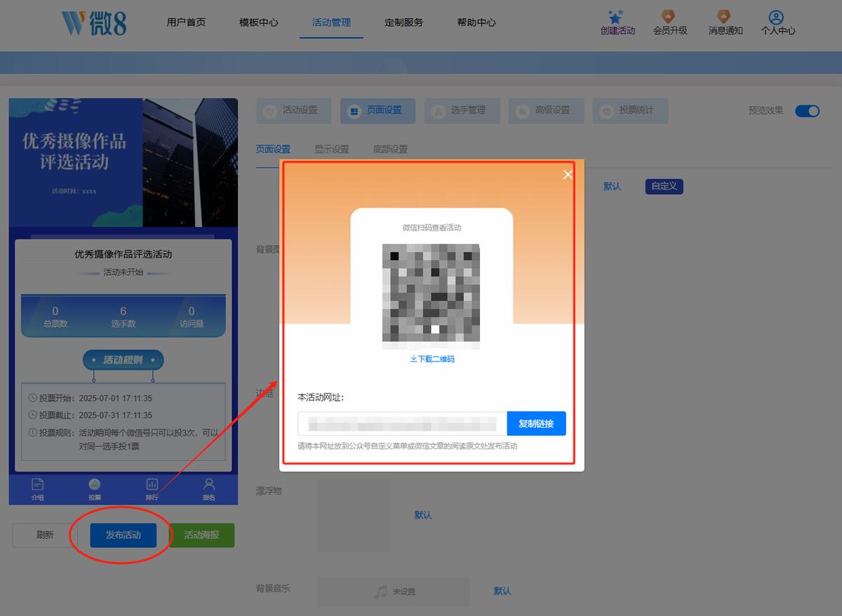Click 投票截止 date line
The width and height of the screenshot is (842, 616).
click(90, 415)
